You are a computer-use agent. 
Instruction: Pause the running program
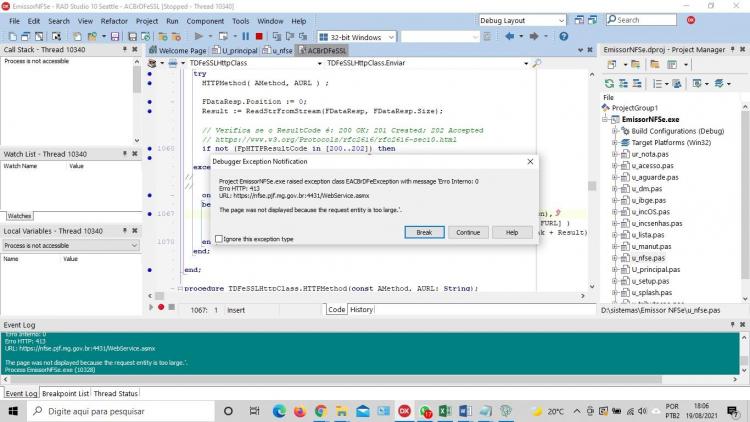click(245, 36)
